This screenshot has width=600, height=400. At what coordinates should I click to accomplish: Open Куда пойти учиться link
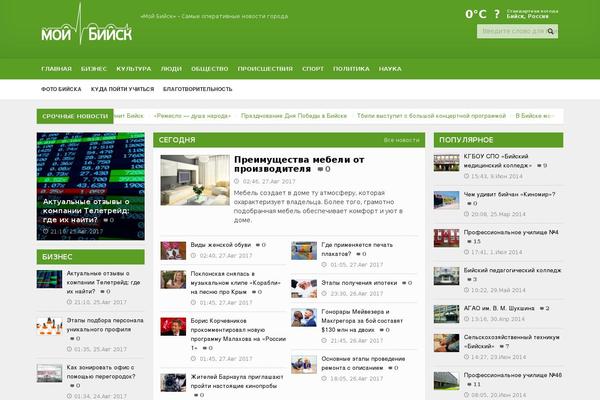point(122,89)
